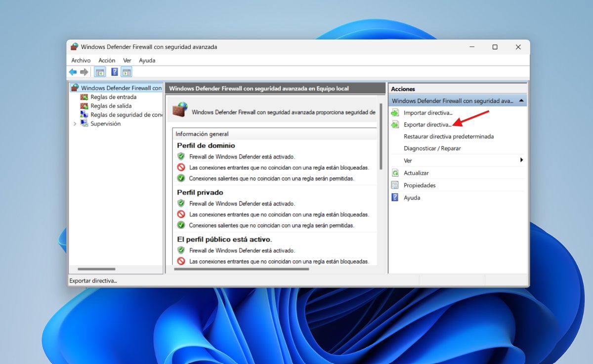
Task: Maximize the firewall window
Action: pos(495,47)
